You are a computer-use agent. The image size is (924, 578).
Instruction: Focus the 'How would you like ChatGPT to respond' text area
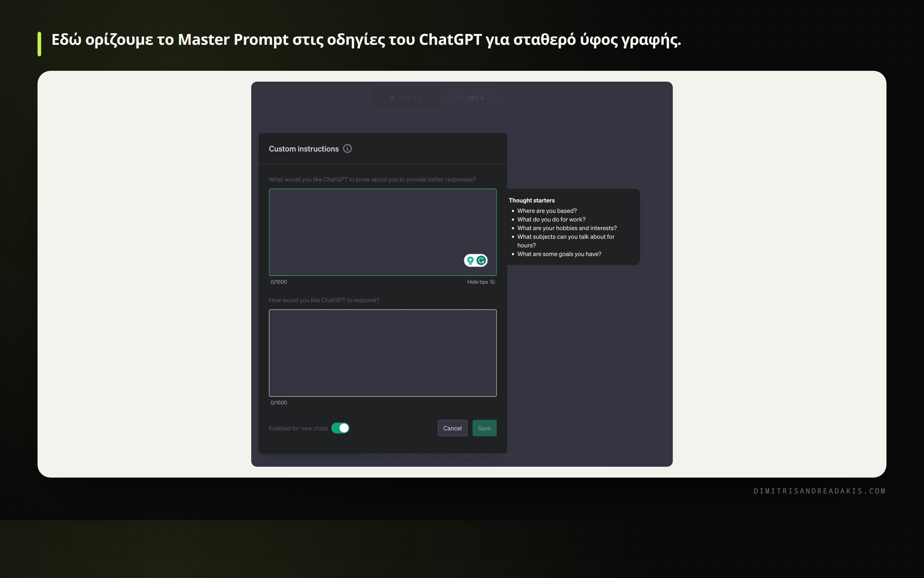pos(383,353)
